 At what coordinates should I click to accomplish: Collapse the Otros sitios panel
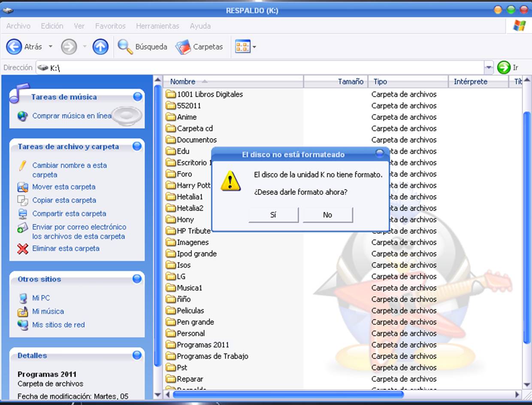(137, 279)
